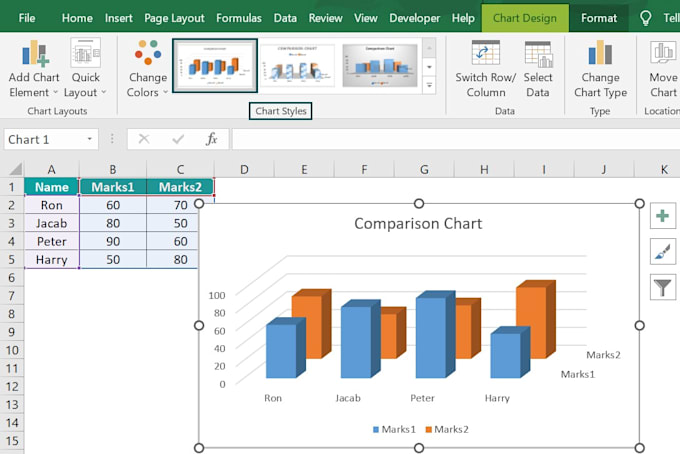Image resolution: width=680 pixels, height=454 pixels.
Task: Click the top-right chart resize handle
Action: (639, 203)
